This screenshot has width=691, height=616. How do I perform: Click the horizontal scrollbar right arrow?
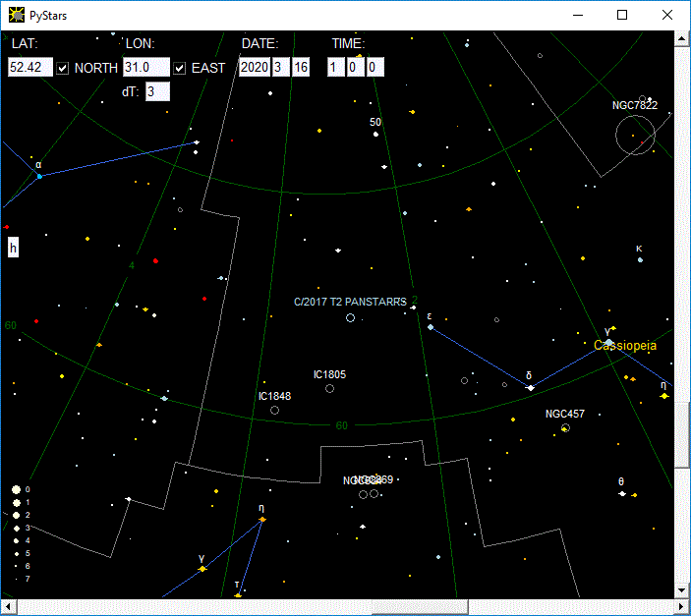coord(682,606)
